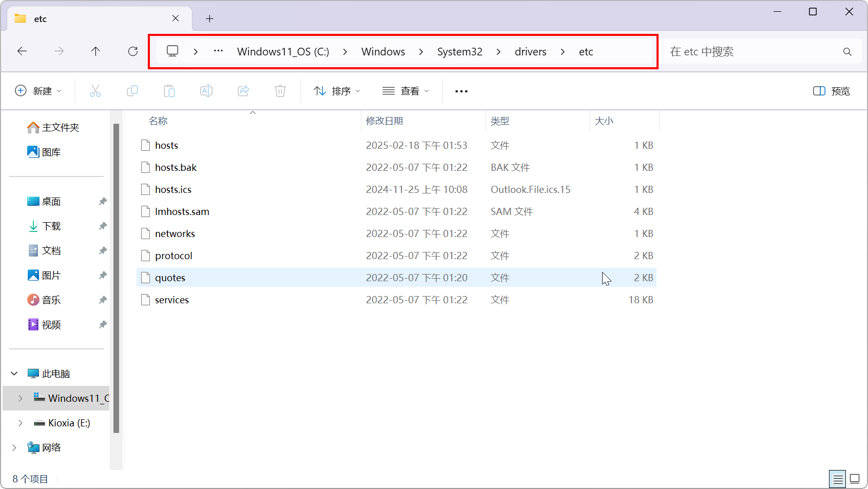
Task: Go up one folder level
Action: click(95, 51)
